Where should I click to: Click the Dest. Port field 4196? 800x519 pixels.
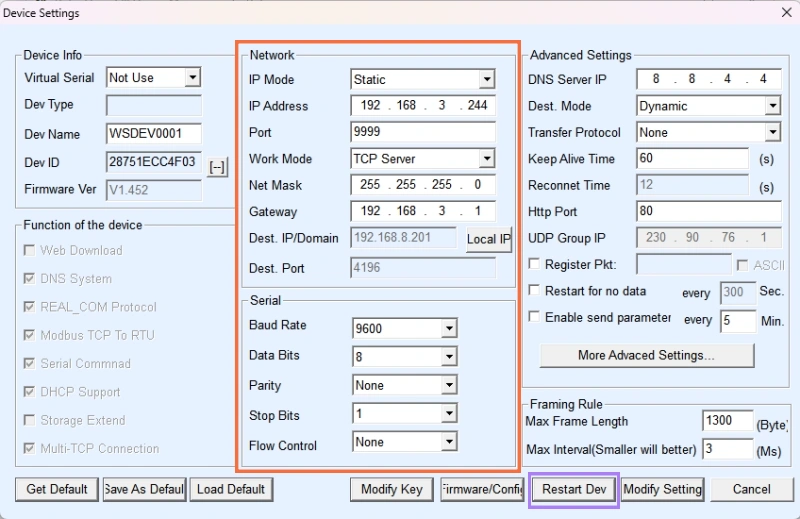[423, 268]
